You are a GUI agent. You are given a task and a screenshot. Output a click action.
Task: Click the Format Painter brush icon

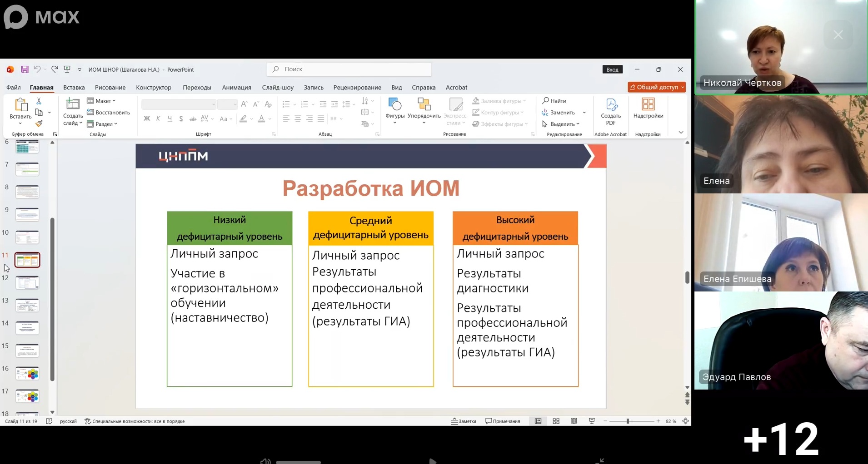tap(39, 123)
